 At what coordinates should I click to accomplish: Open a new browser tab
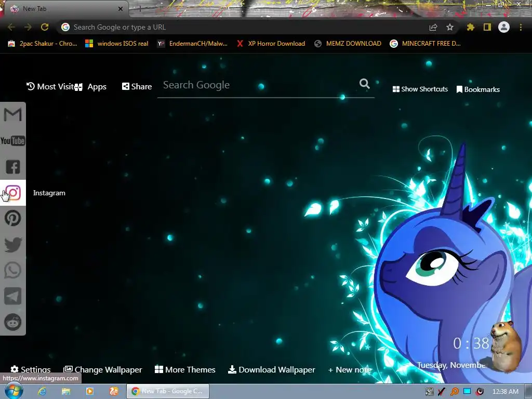pos(140,9)
